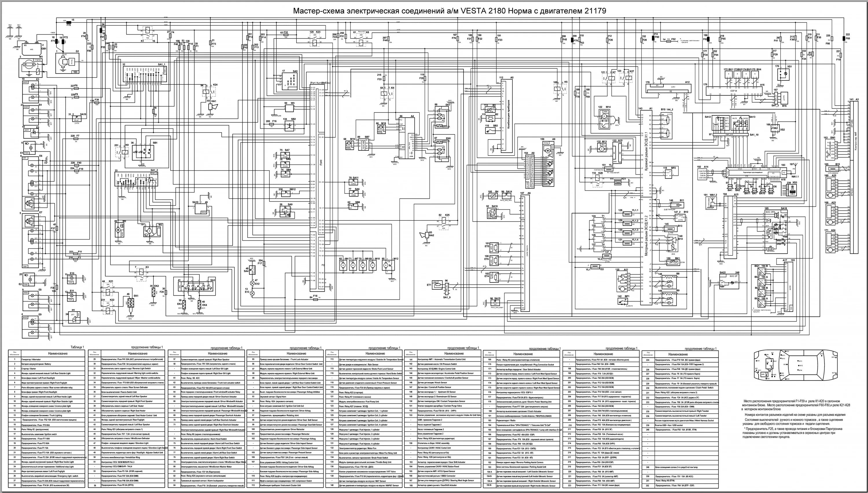Click the "Rear Foglight" row numbered 42

[127, 420]
